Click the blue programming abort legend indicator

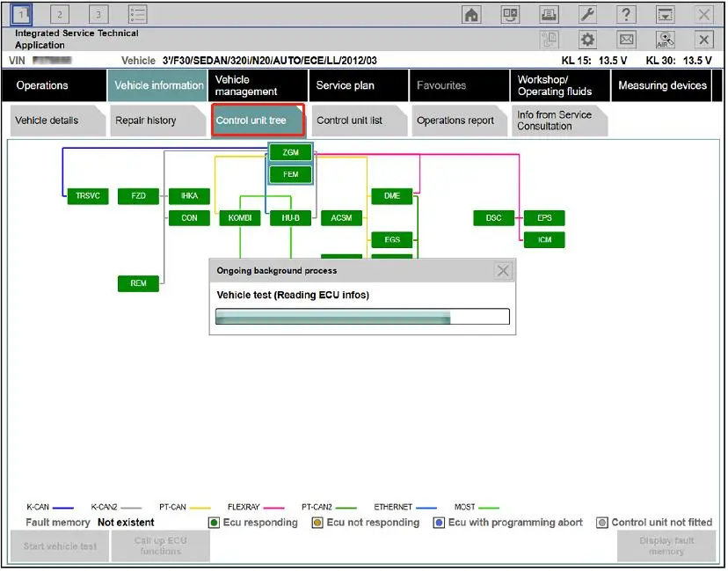pyautogui.click(x=439, y=523)
